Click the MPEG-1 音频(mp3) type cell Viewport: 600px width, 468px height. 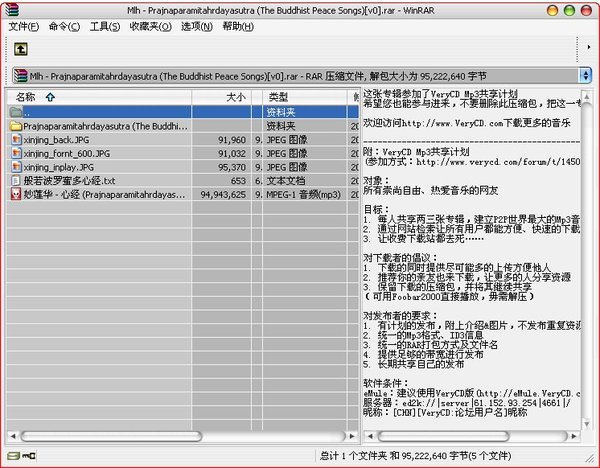click(303, 194)
